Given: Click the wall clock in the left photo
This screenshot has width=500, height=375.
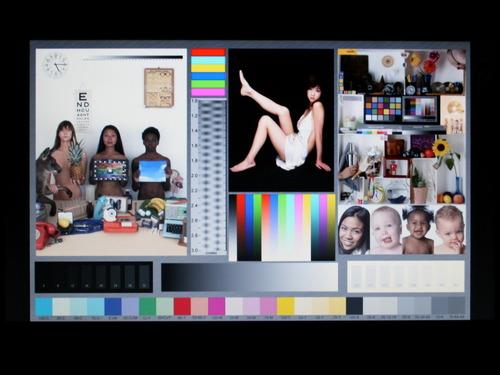Looking at the screenshot, I should [x=56, y=65].
